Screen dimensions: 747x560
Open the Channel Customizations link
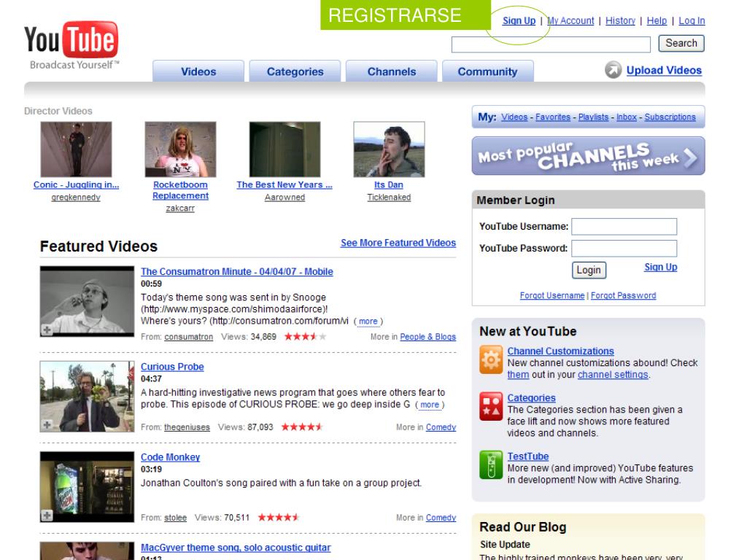tap(560, 351)
